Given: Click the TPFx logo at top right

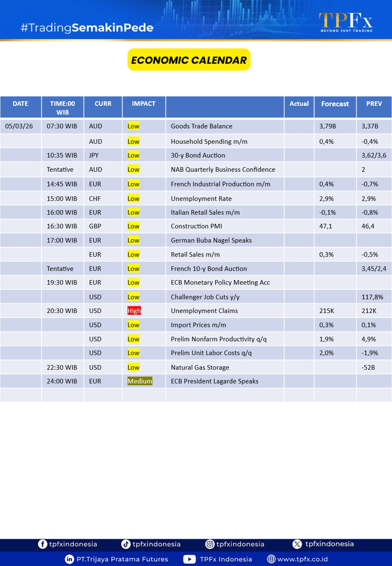Looking at the screenshot, I should (x=346, y=22).
